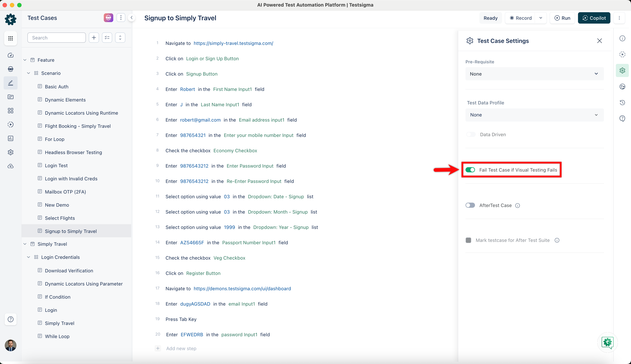The width and height of the screenshot is (631, 364).
Task: Open the top-right more options kebab
Action: pyautogui.click(x=619, y=18)
